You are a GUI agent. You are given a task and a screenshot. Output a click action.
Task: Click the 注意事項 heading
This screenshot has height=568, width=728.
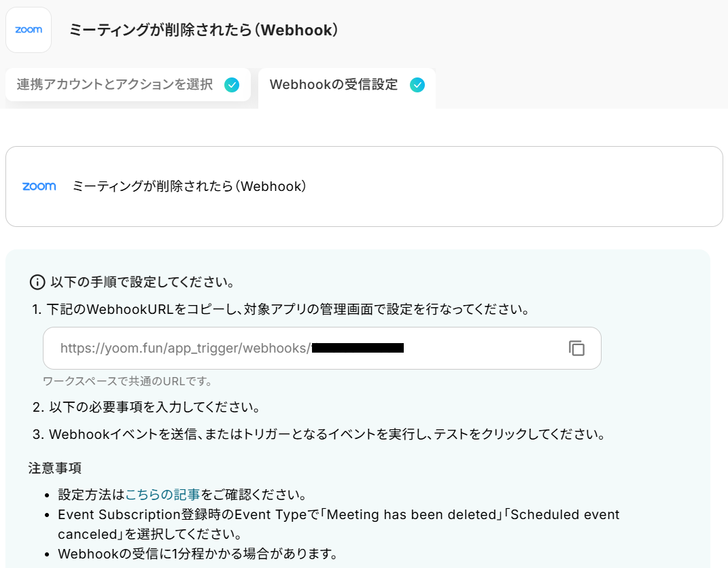[x=56, y=468]
